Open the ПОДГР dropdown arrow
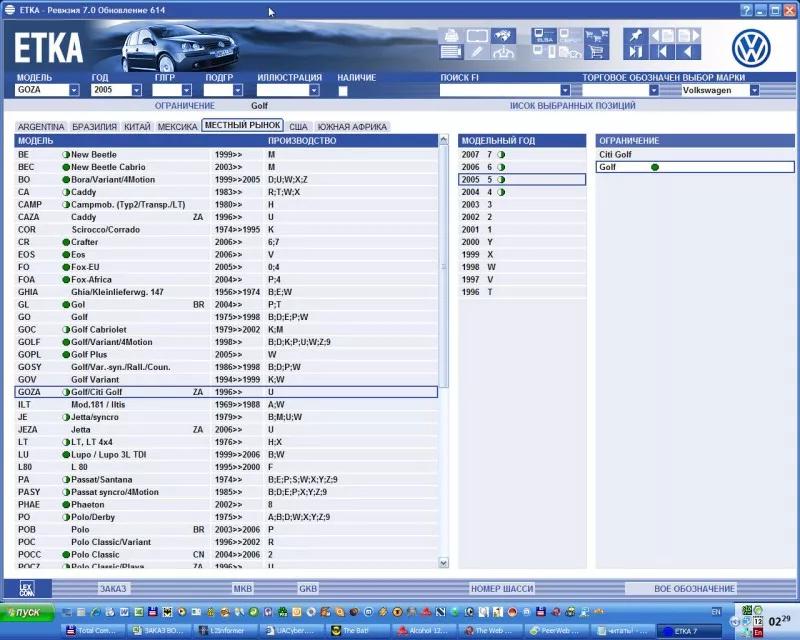 [238, 90]
